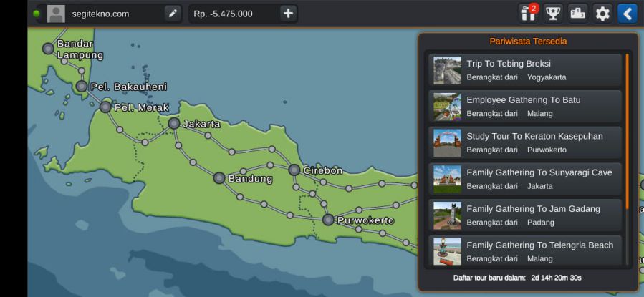Open the trophy achievements icon
This screenshot has width=644, height=297.
coord(553,13)
